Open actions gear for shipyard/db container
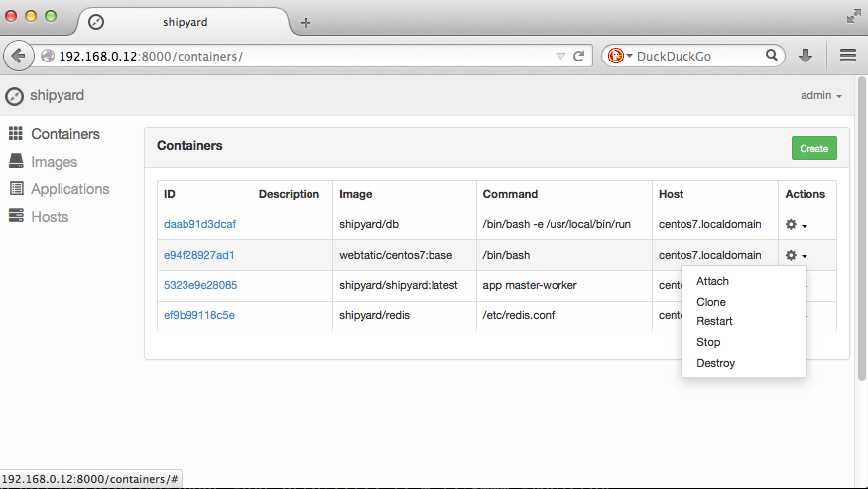The width and height of the screenshot is (868, 489). (x=796, y=225)
